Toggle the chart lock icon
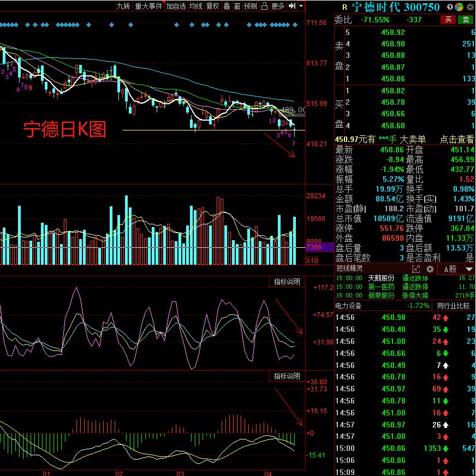Image resolution: width=476 pixels, height=476 pixels. (x=264, y=6)
